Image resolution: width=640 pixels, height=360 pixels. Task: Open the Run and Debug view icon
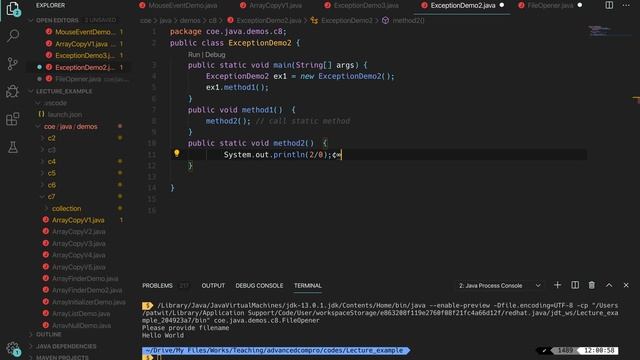coord(13,91)
